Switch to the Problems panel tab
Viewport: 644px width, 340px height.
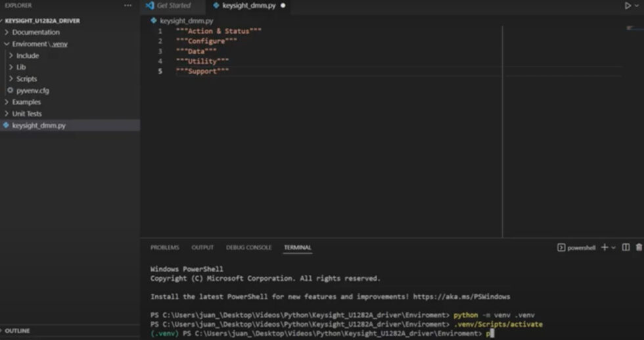[164, 247]
